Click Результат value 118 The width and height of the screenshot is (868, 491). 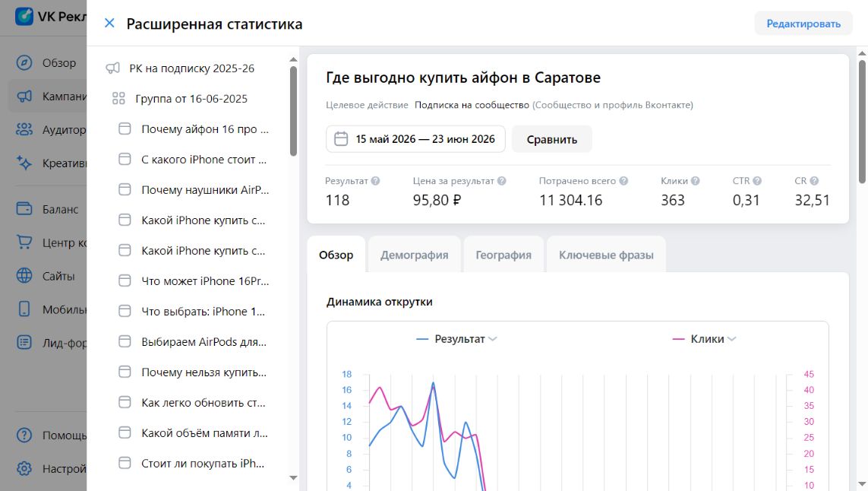[x=337, y=200]
